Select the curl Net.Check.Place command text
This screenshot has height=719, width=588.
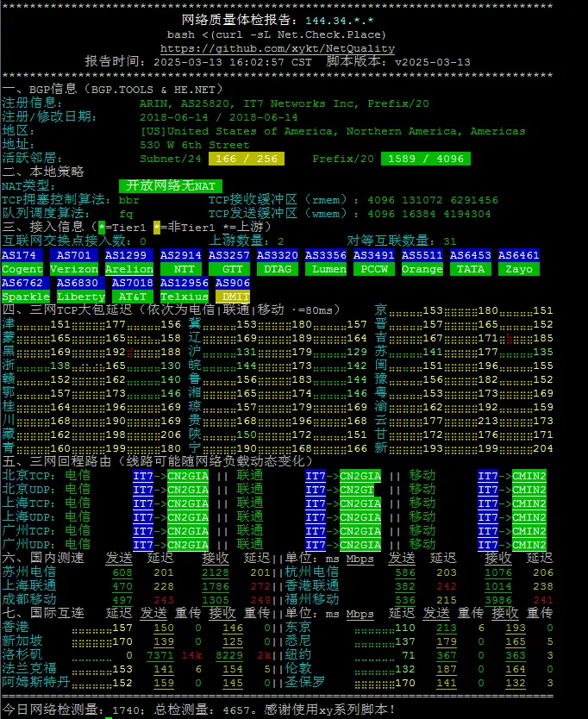[x=277, y=34]
